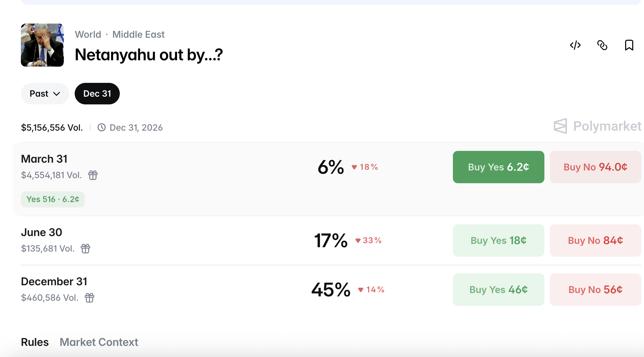Bookmark the Netanyahu market
The image size is (644, 357).
629,45
